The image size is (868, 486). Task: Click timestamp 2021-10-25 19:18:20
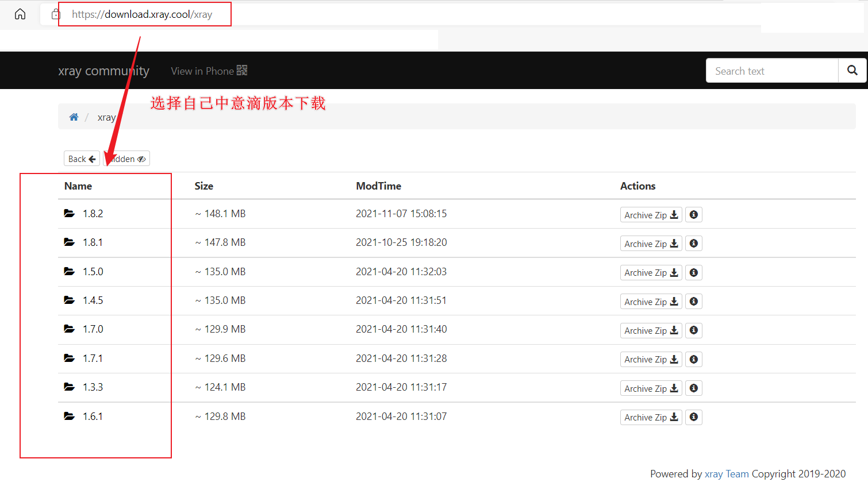[x=401, y=242]
